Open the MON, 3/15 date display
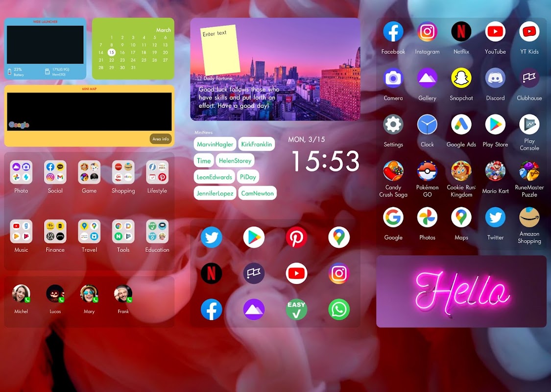Image resolution: width=551 pixels, height=392 pixels. click(307, 140)
